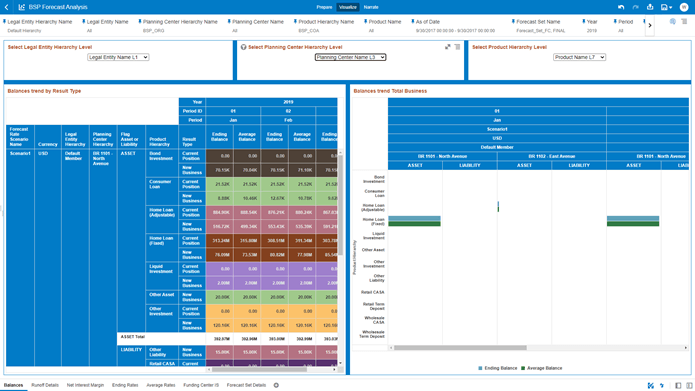
Task: Click the Export/share icon in the header
Action: tap(650, 7)
